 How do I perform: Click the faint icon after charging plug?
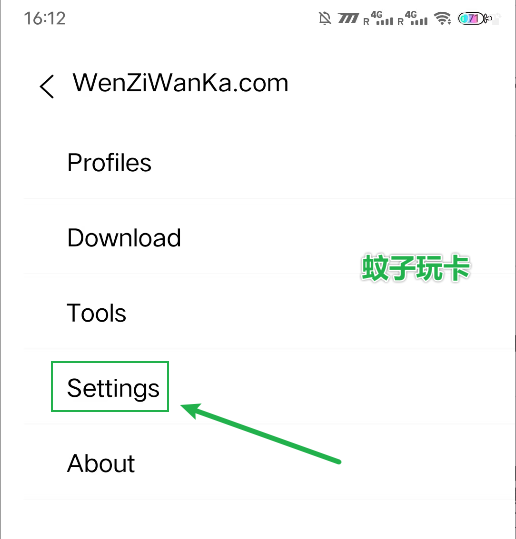click(496, 19)
